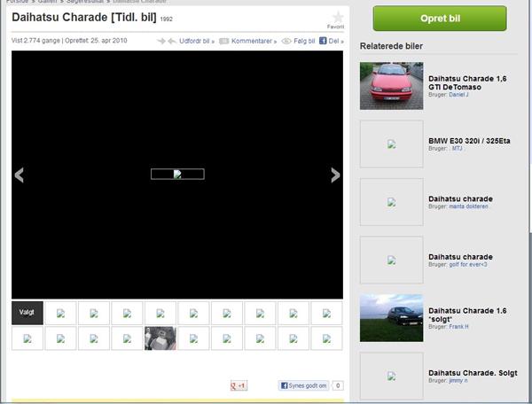Click the eye icon for 'Følg bil'
This screenshot has width=532, height=404.
click(286, 41)
